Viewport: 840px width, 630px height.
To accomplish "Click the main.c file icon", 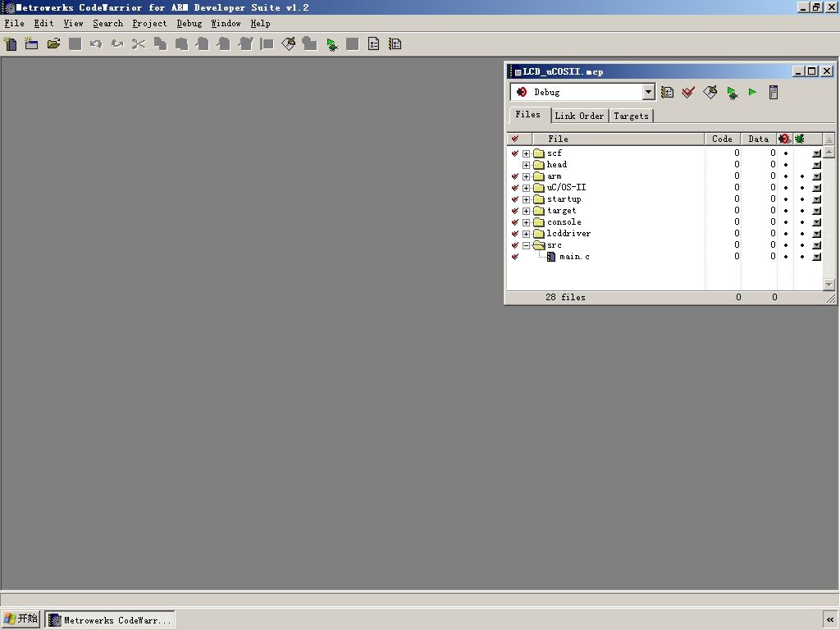I will (551, 257).
